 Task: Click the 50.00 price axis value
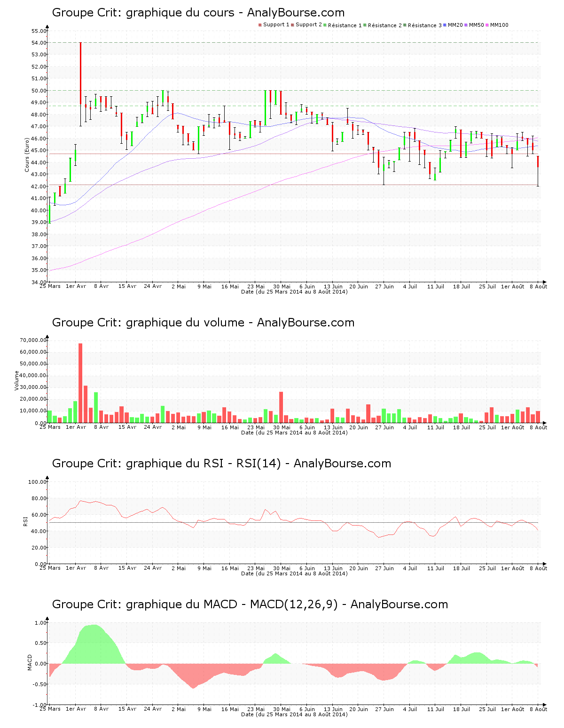coord(39,91)
